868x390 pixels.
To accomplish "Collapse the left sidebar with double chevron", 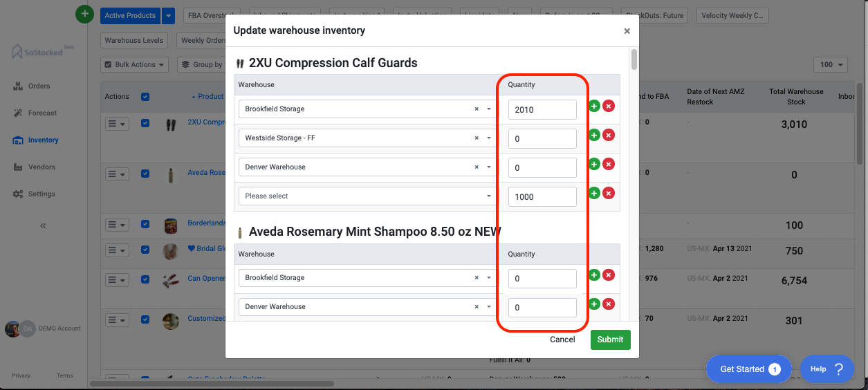I will (x=43, y=225).
